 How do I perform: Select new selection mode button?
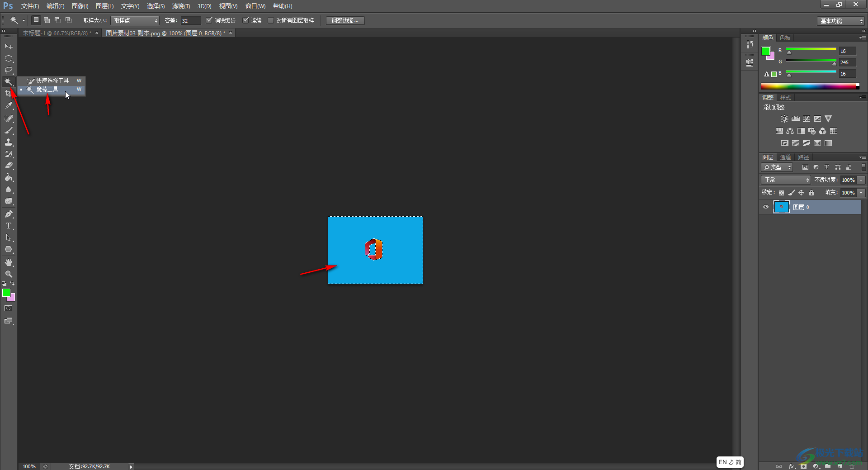point(36,20)
